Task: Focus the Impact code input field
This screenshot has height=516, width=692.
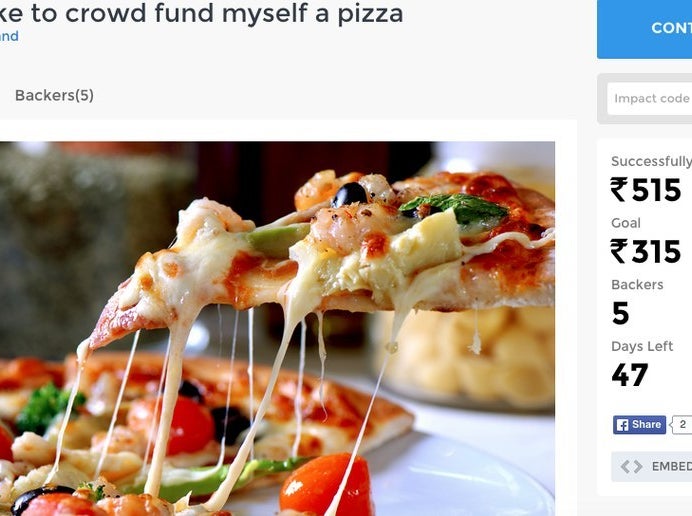Action: [x=650, y=98]
